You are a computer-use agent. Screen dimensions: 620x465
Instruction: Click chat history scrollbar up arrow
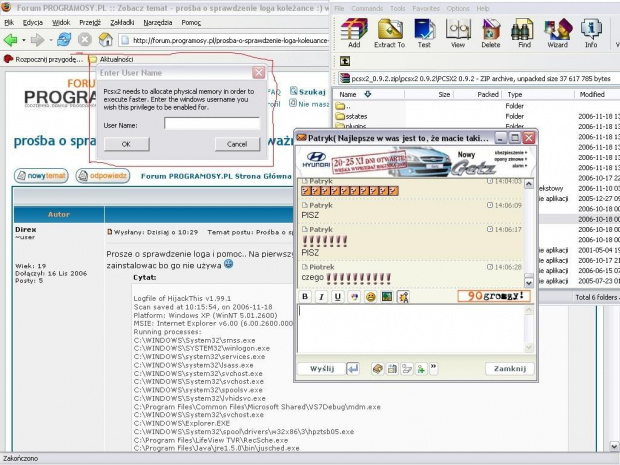[x=529, y=183]
